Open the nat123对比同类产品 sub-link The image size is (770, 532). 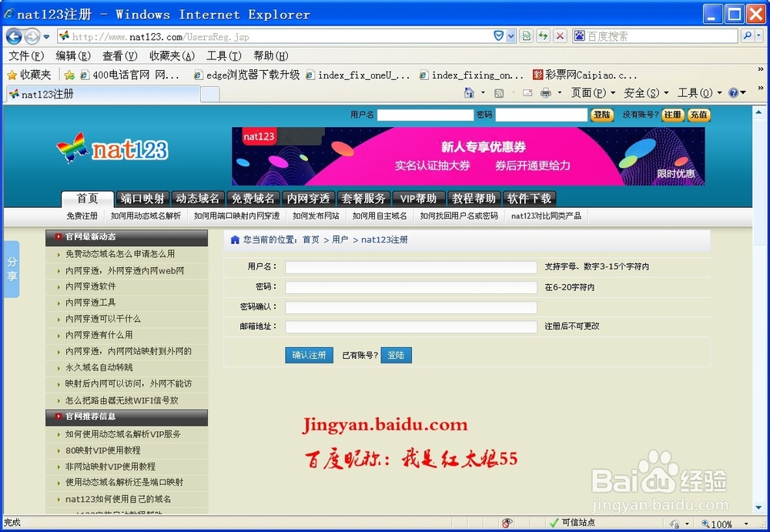[x=546, y=216]
